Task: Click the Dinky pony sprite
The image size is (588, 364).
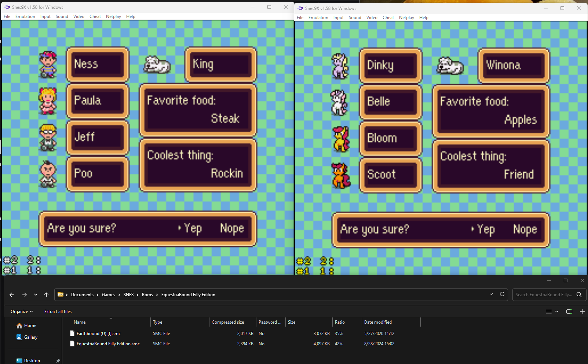Action: (x=340, y=66)
